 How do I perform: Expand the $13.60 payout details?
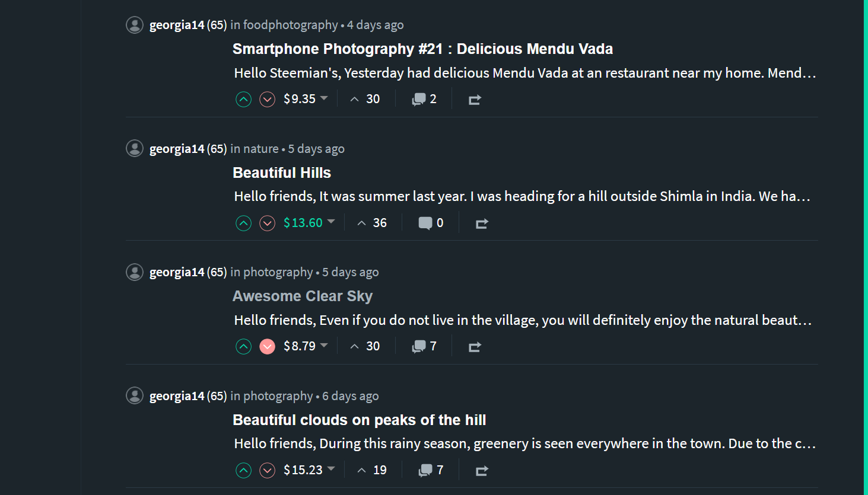(x=331, y=222)
